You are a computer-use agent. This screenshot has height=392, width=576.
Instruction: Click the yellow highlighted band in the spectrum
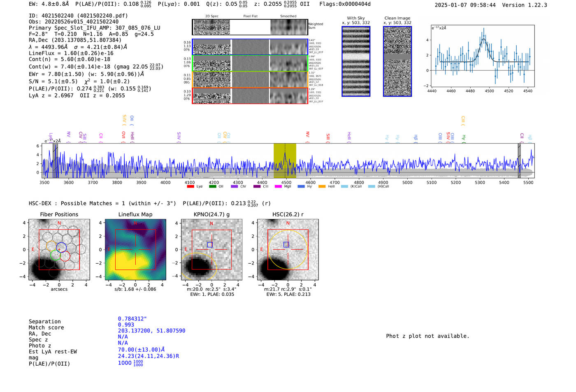click(x=285, y=161)
